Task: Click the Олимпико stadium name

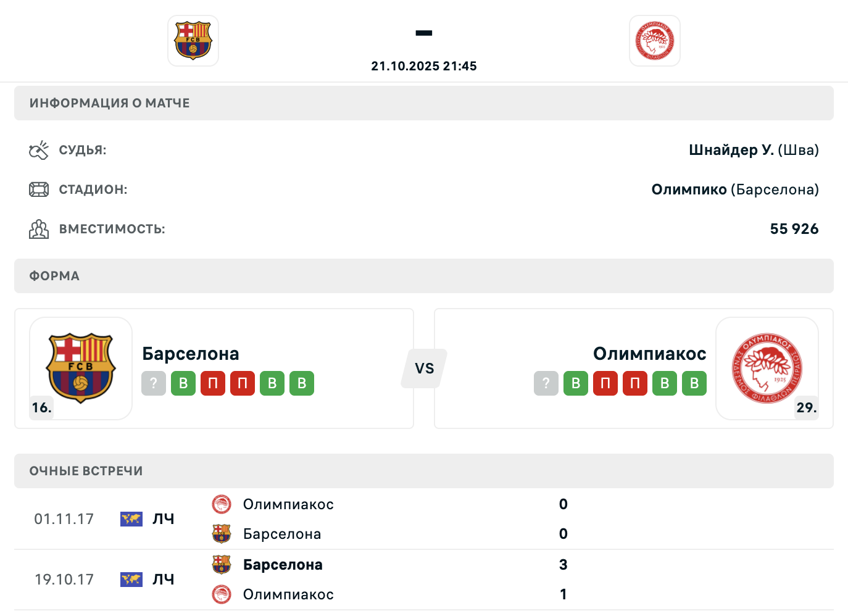Action: (689, 189)
